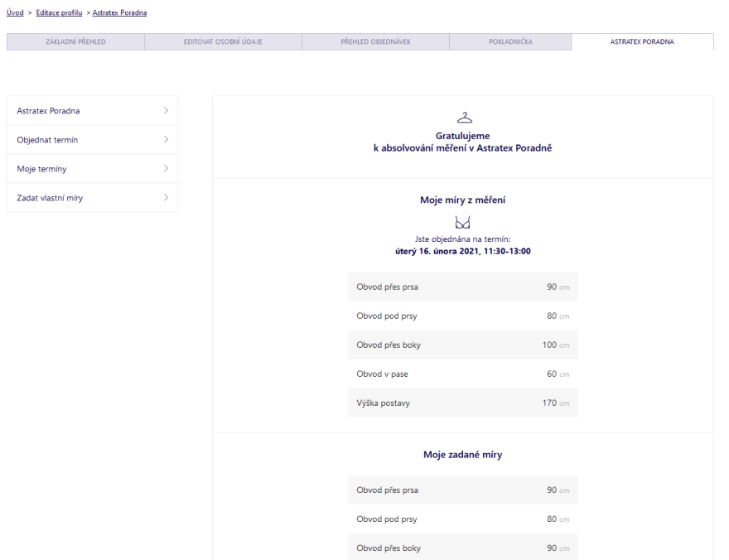Click the 'Jste objednána na termín:' text
729x560 pixels.
pyautogui.click(x=462, y=239)
